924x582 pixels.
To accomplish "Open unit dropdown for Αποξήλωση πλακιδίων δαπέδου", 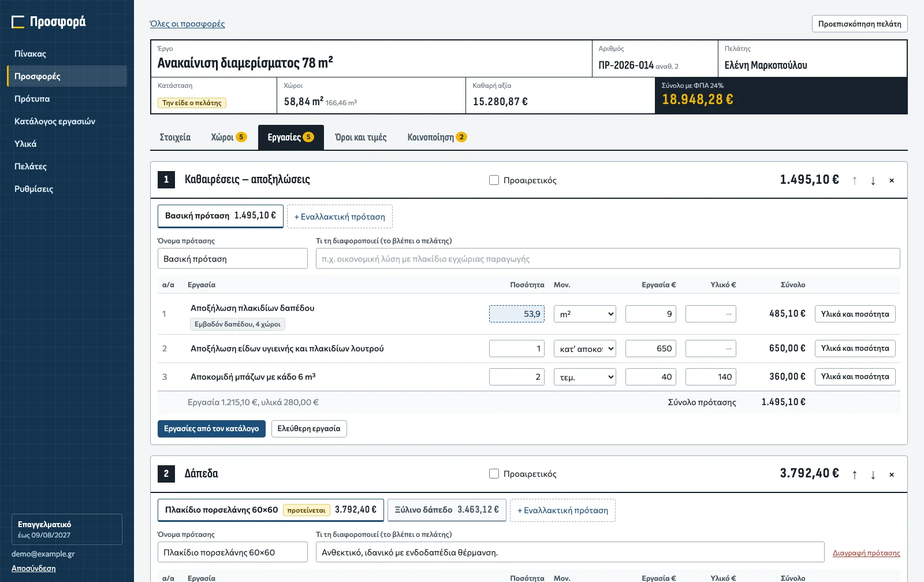I will [x=585, y=314].
